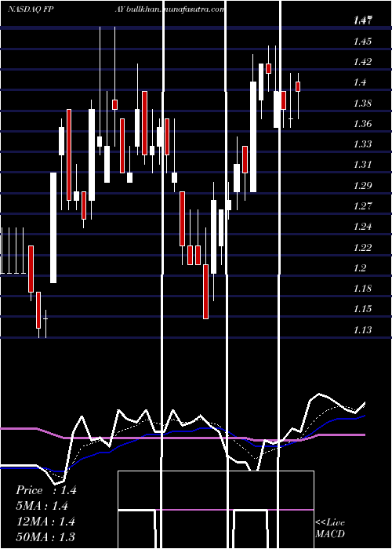Click the 1.42 price axis label
392x549 pixels.
coord(362,62)
